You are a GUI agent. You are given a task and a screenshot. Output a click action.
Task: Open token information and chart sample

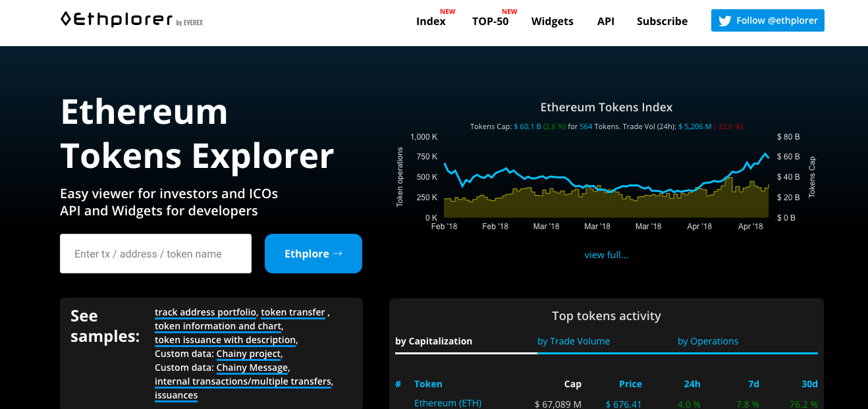click(x=218, y=326)
